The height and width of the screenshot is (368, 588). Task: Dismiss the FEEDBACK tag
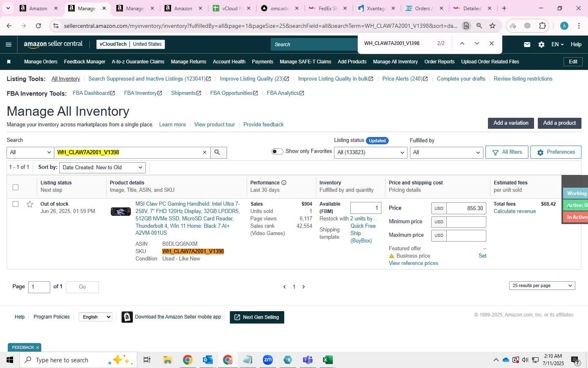click(x=38, y=348)
